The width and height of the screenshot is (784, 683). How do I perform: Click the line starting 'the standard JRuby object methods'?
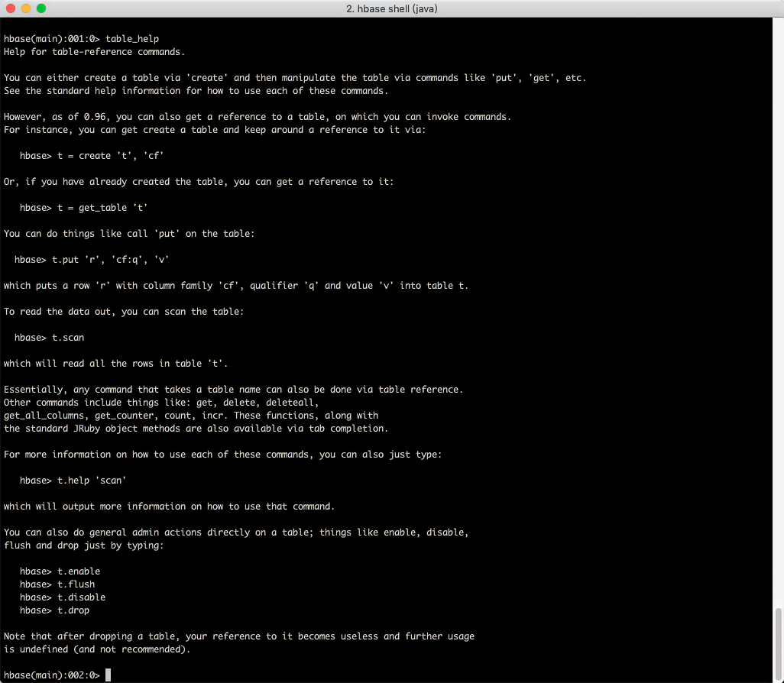pos(196,429)
